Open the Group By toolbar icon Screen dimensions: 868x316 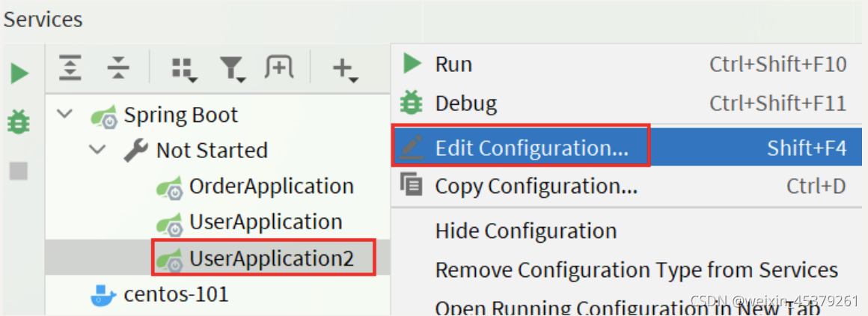(x=184, y=70)
